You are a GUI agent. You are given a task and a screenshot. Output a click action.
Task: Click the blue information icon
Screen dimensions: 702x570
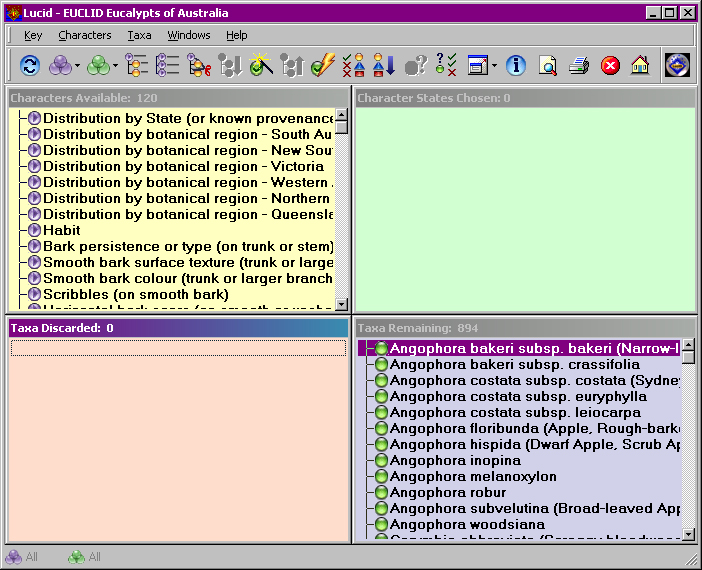click(516, 65)
